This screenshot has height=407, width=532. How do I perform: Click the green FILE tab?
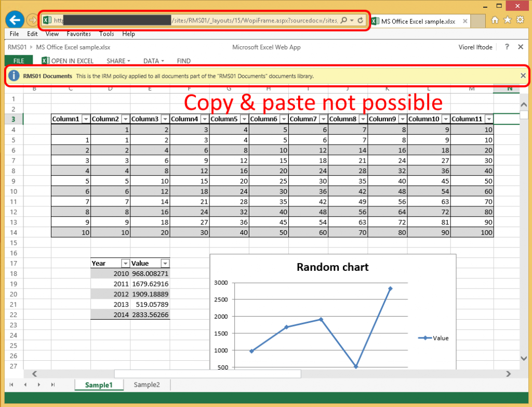click(x=19, y=61)
